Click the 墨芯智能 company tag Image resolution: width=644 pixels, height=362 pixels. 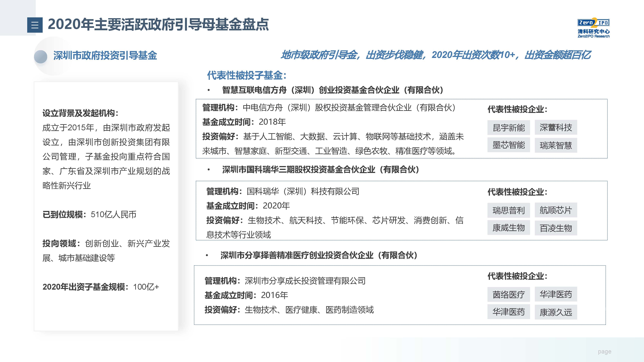508,145
